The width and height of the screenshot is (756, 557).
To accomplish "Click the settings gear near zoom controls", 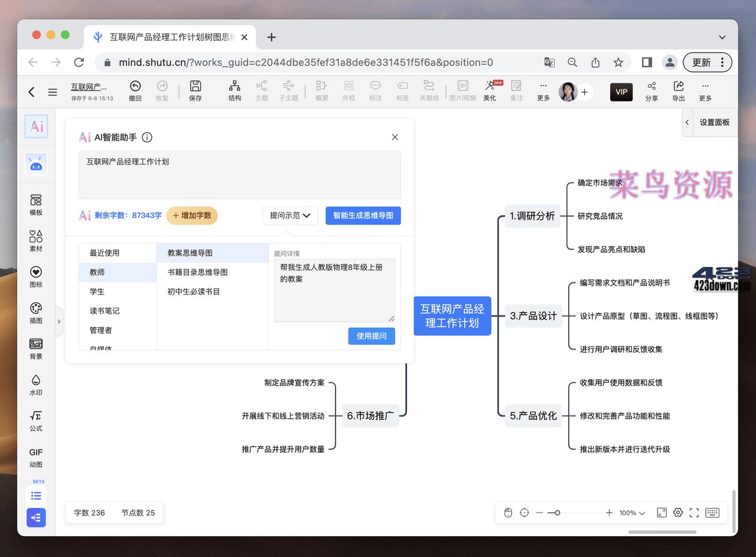I will click(x=677, y=513).
